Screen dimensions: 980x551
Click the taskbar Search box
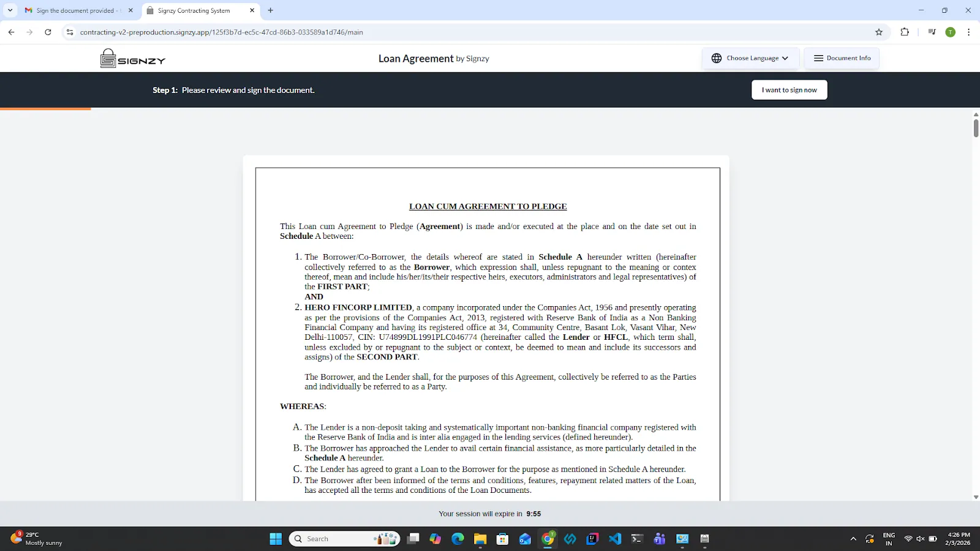pyautogui.click(x=345, y=539)
